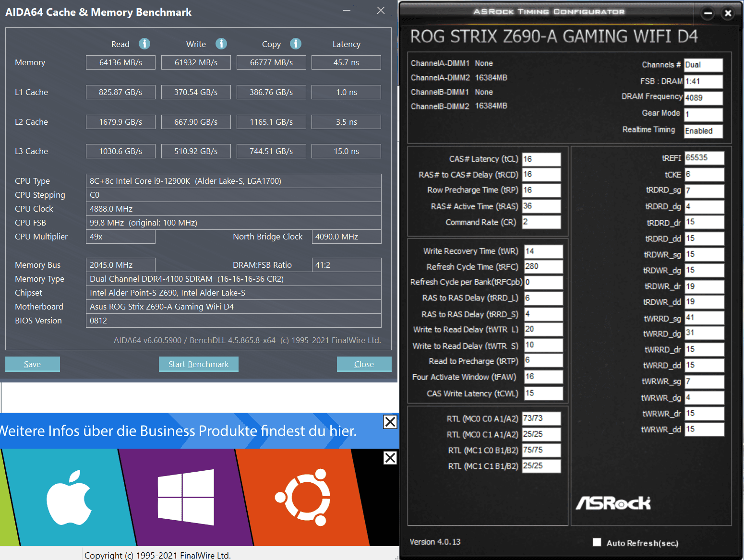Click the tRDRD_sg value field
744x560 pixels.
[704, 191]
